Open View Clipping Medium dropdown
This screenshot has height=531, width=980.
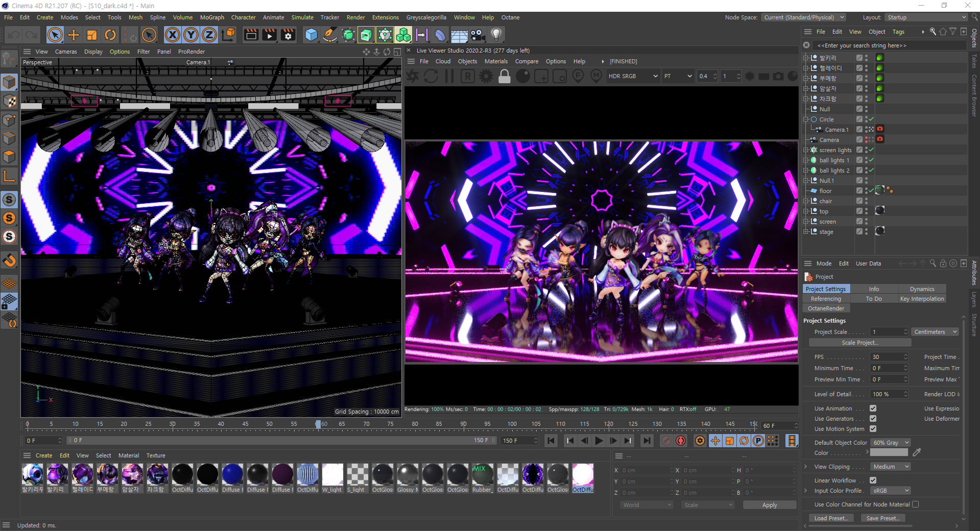coord(891,467)
